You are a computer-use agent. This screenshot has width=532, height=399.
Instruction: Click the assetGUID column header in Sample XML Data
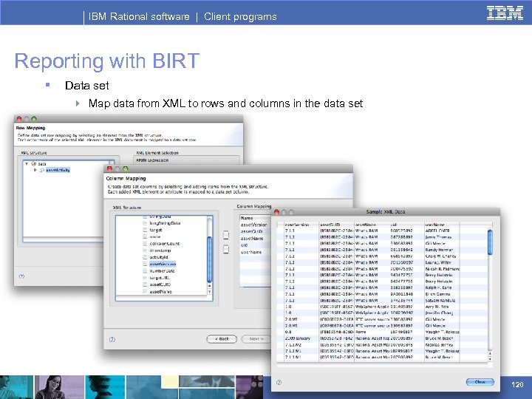(x=337, y=225)
